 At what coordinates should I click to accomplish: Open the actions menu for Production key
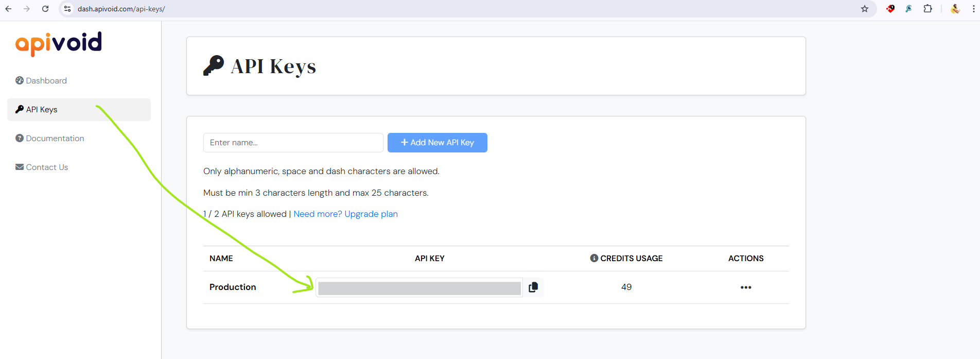pos(746,287)
